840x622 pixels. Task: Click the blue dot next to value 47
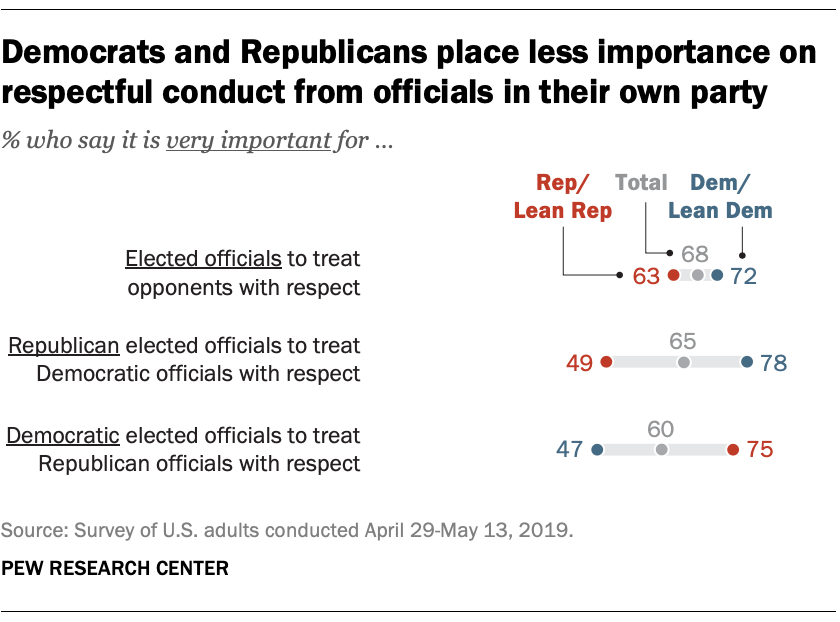click(597, 451)
